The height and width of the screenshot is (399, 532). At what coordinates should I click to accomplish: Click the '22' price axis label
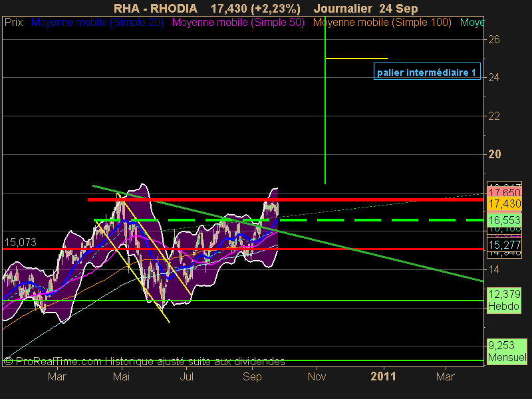(494, 116)
